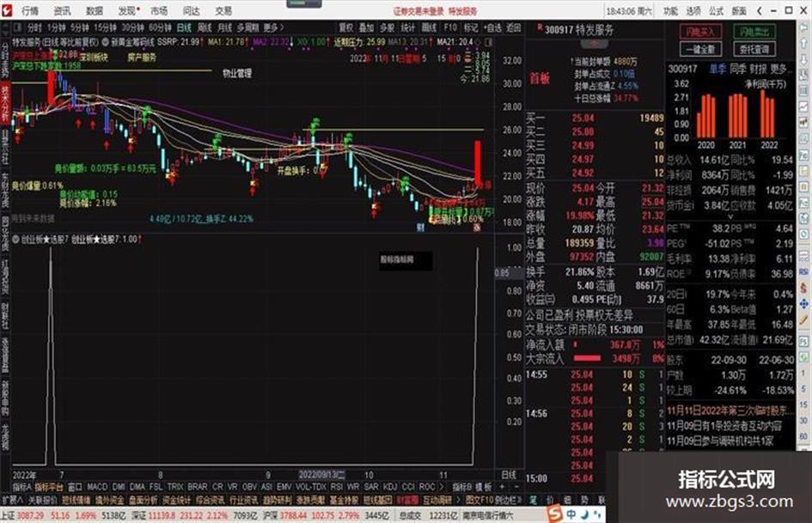This screenshot has width=812, height=523.
Task: Click the 证券交易未登录 link
Action: (x=418, y=11)
